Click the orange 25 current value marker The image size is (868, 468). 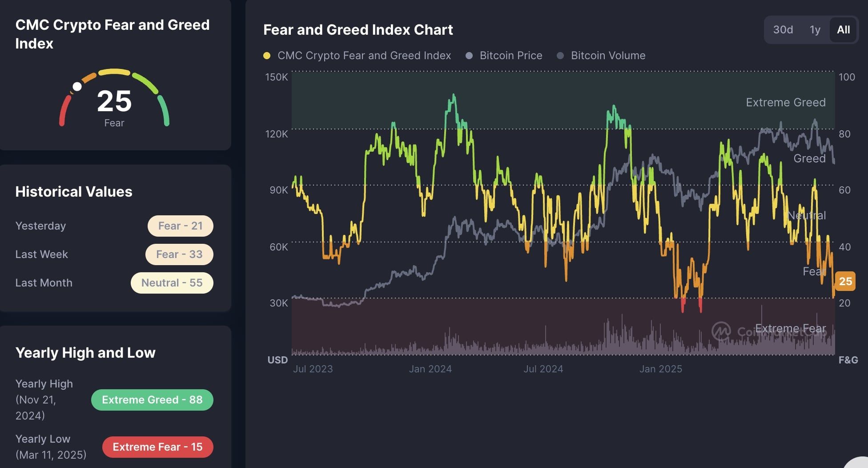pos(845,281)
